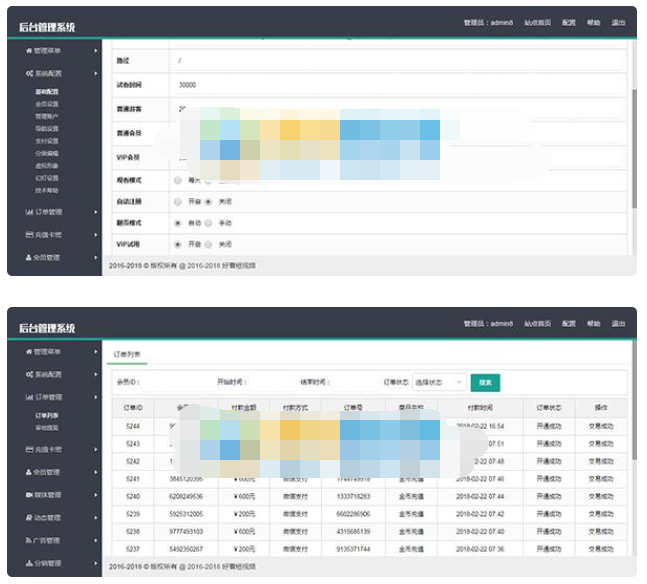Click 配置 link in config window header
The height and width of the screenshot is (584, 647).
click(x=569, y=23)
